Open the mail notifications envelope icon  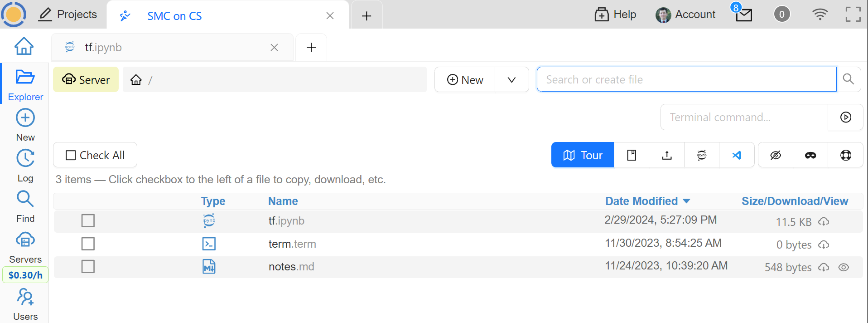click(743, 15)
